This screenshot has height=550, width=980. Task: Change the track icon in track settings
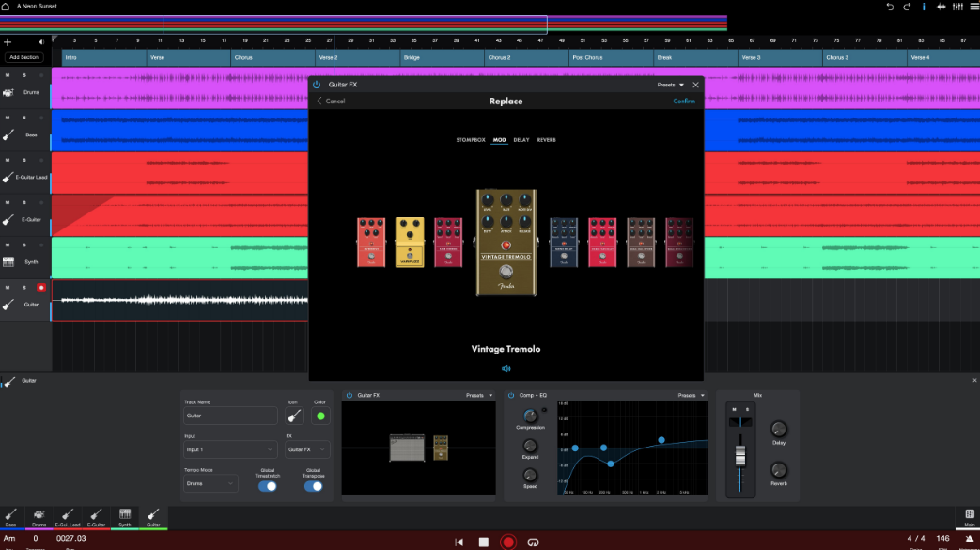(x=294, y=416)
